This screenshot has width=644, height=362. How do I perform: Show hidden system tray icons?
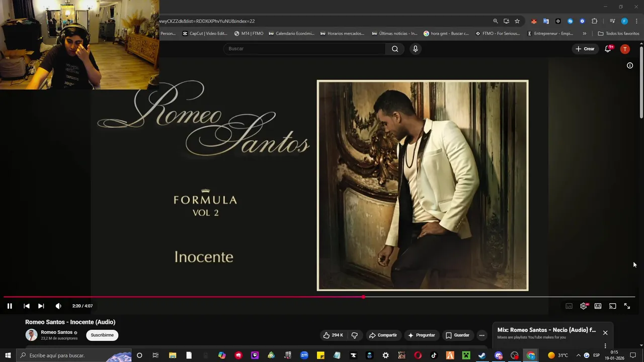coord(578,355)
